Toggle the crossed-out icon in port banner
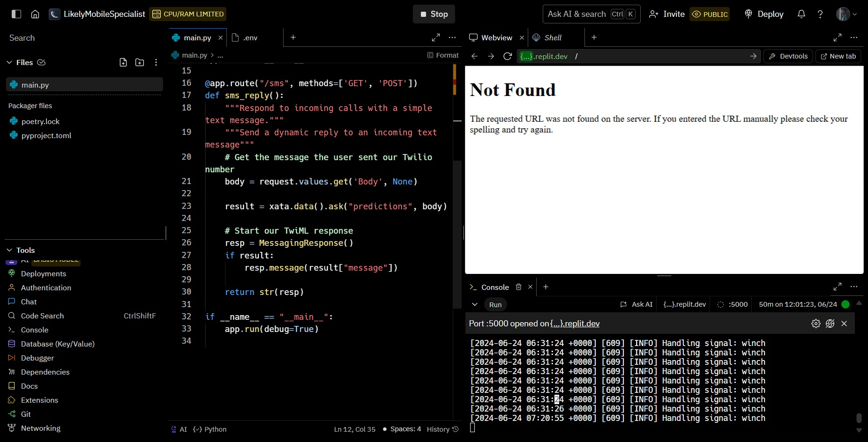Image resolution: width=868 pixels, height=442 pixels. [830, 324]
